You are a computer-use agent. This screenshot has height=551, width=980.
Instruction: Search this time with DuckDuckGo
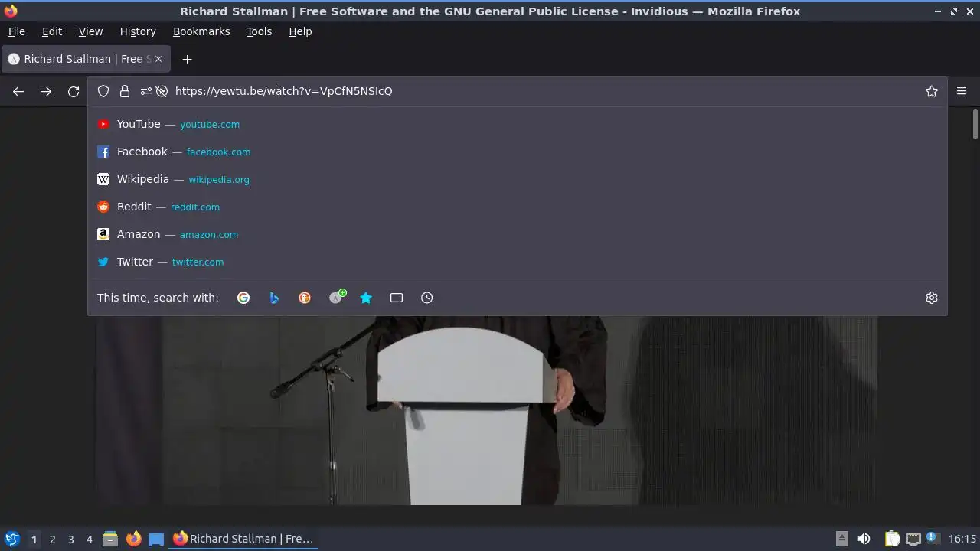tap(305, 298)
